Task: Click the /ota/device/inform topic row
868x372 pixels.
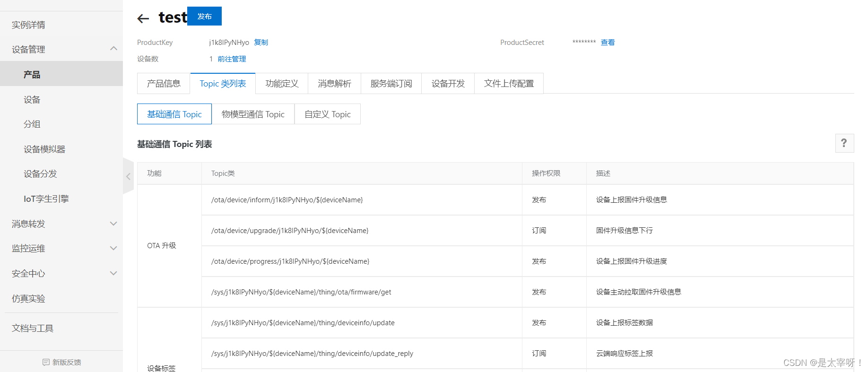Action: point(287,200)
